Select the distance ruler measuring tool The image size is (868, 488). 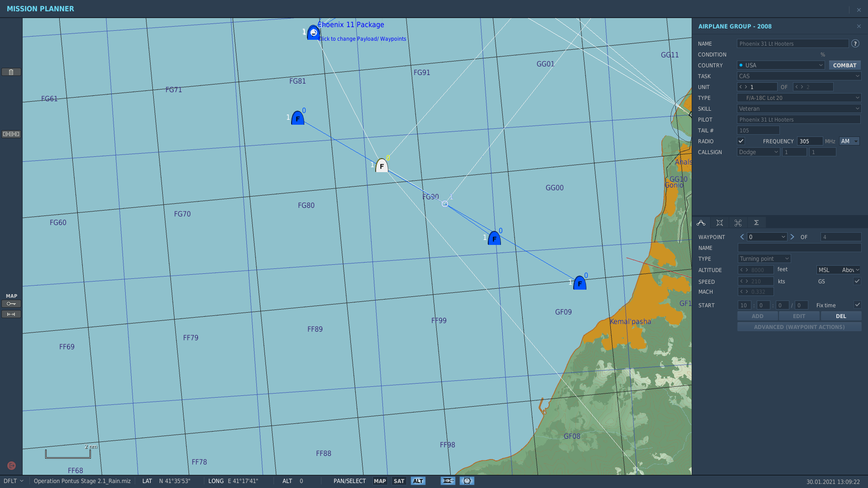11,314
